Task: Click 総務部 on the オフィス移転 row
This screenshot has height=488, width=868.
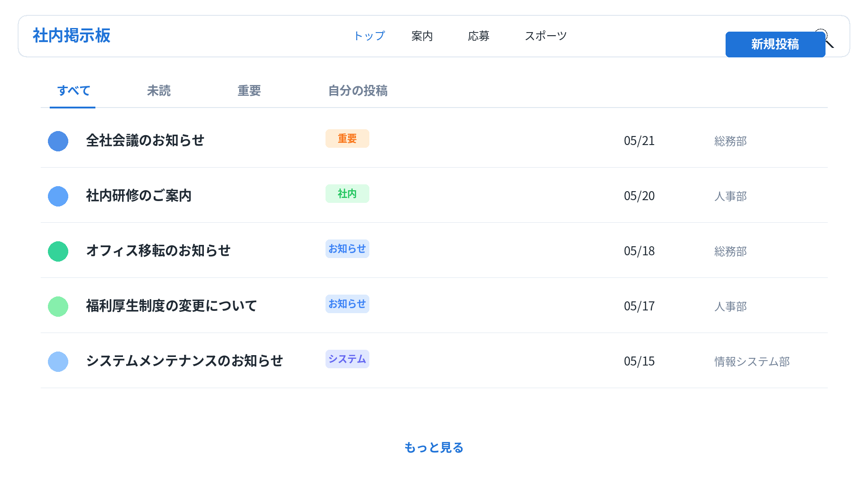Action: pos(731,252)
